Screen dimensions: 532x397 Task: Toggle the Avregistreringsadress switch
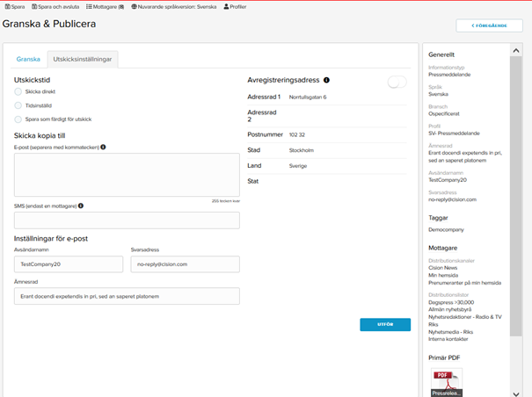(397, 82)
